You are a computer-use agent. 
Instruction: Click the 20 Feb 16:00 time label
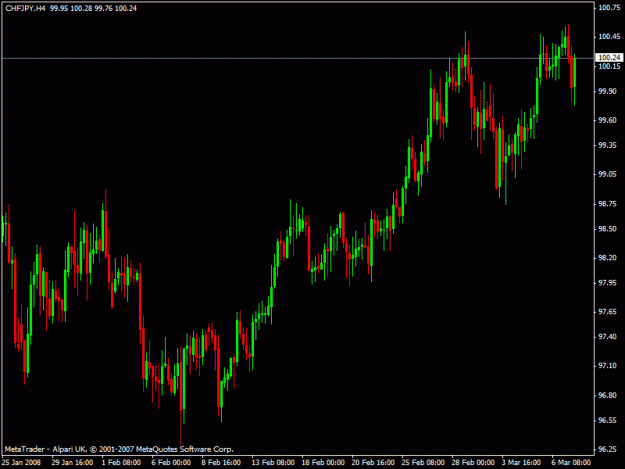coord(373,462)
